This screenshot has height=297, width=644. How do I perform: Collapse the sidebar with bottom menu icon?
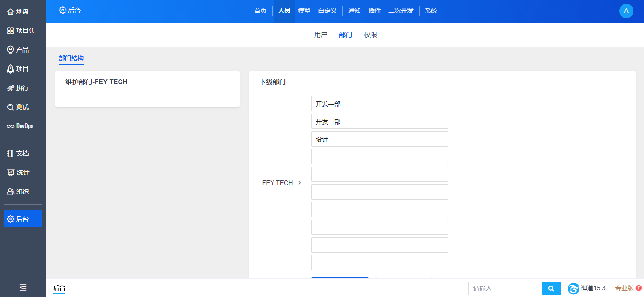[x=23, y=287]
